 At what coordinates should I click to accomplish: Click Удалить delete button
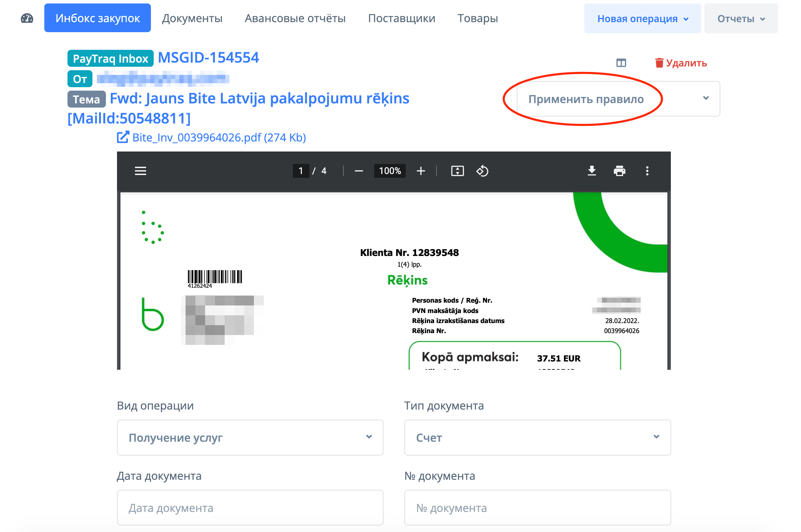[x=681, y=63]
